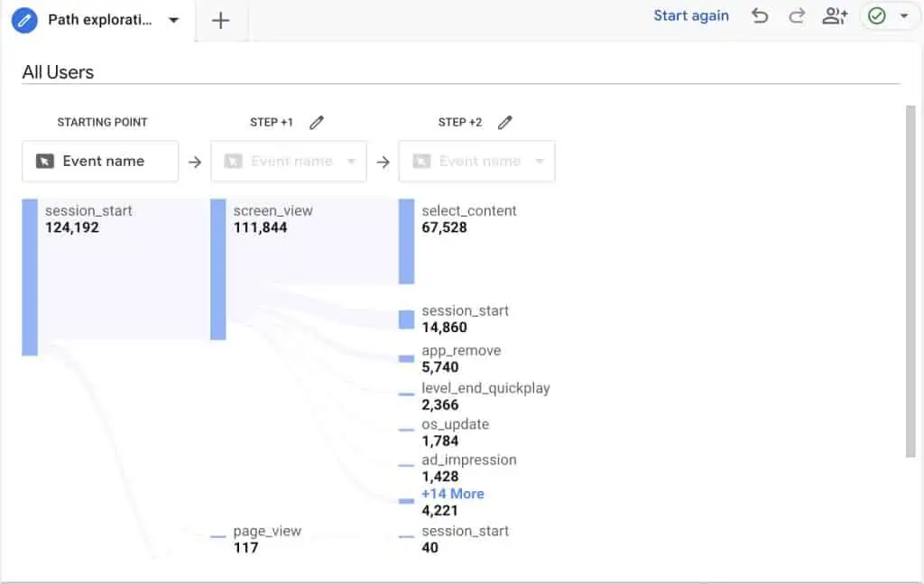Select the Path exploration tab
Viewport: 924px width, 584px height.
click(x=99, y=20)
